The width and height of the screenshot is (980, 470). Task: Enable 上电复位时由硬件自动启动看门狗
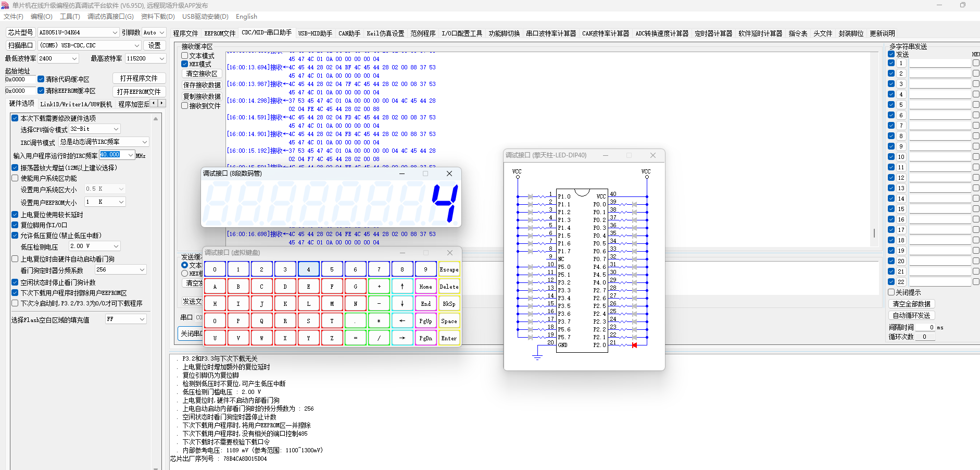pos(15,259)
